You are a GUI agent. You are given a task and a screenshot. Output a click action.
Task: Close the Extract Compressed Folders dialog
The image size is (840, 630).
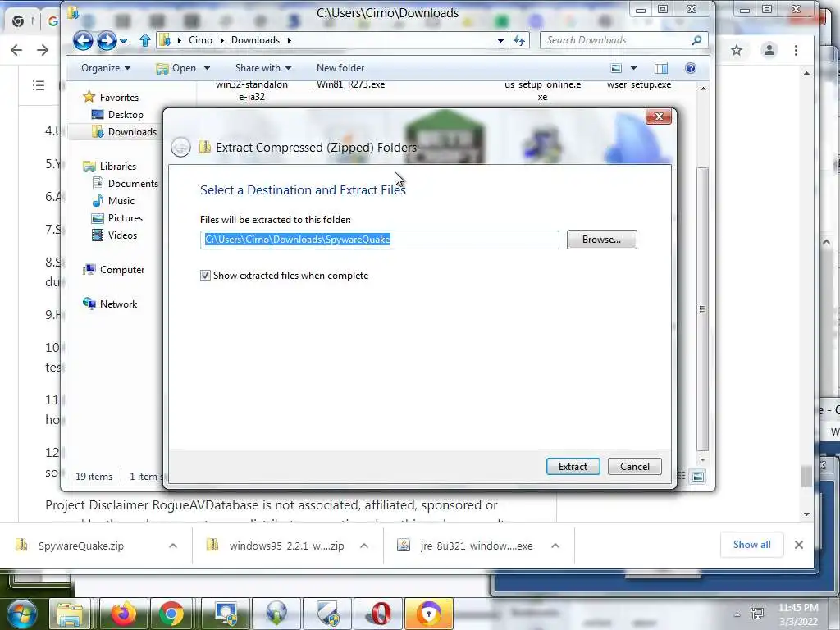pyautogui.click(x=659, y=116)
